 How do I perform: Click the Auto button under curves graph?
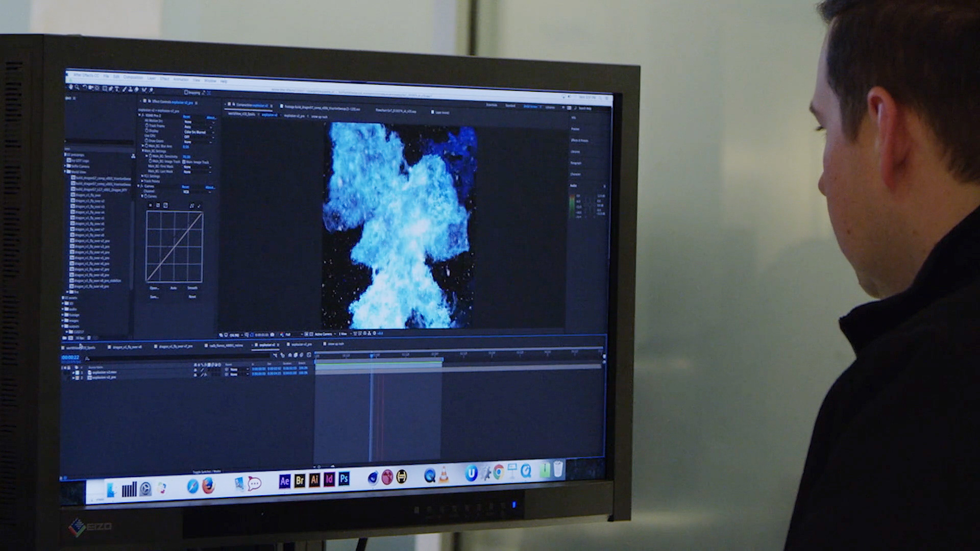click(x=174, y=288)
